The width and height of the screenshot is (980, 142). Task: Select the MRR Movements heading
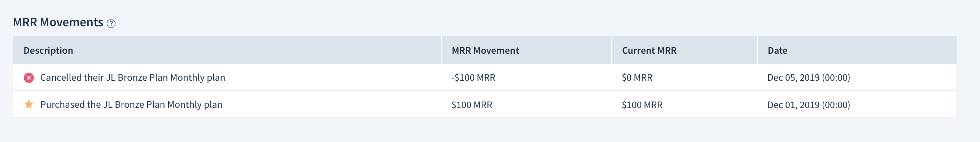click(58, 22)
